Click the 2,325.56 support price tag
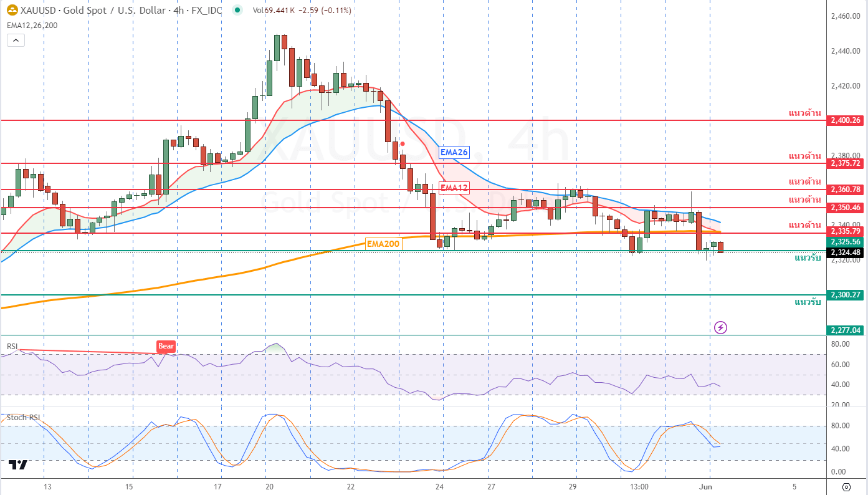Image resolution: width=868 pixels, height=495 pixels. coord(846,242)
